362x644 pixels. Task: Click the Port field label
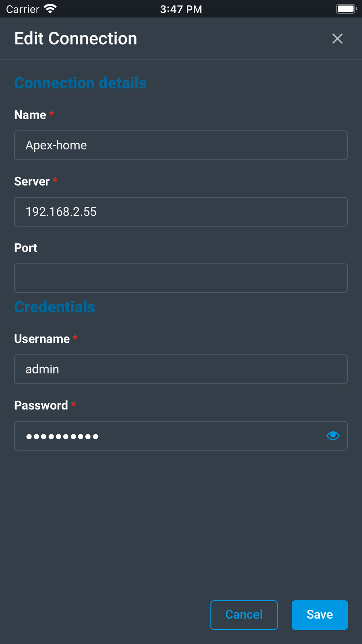26,248
